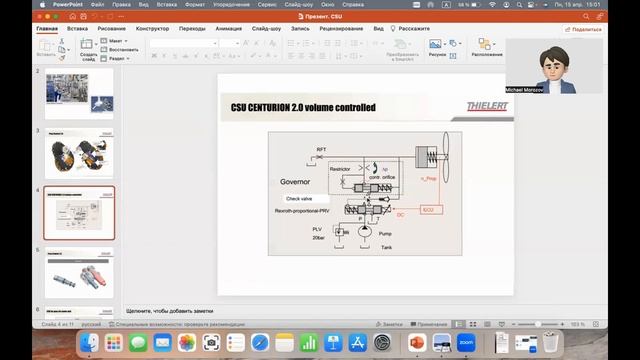Image resolution: width=640 pixels, height=360 pixels.
Task: Click the Spotlight search icon in the macOS menu bar
Action: pos(519,4)
